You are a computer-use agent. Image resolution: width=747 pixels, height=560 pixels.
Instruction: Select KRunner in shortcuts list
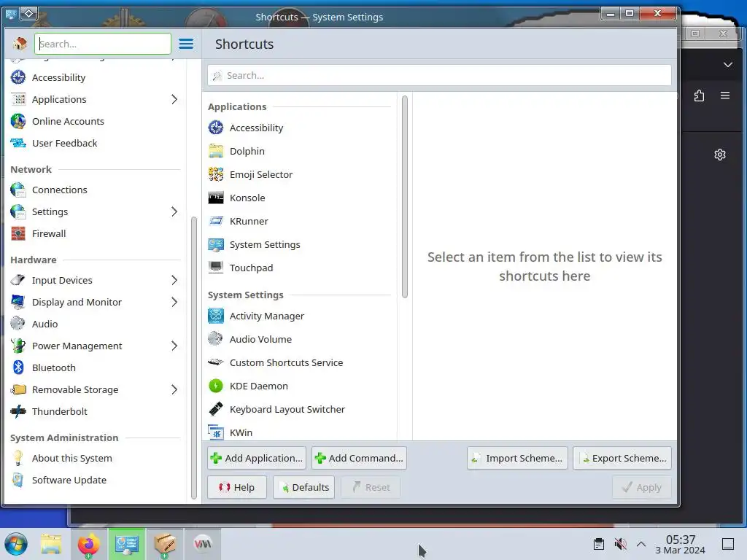click(300, 221)
